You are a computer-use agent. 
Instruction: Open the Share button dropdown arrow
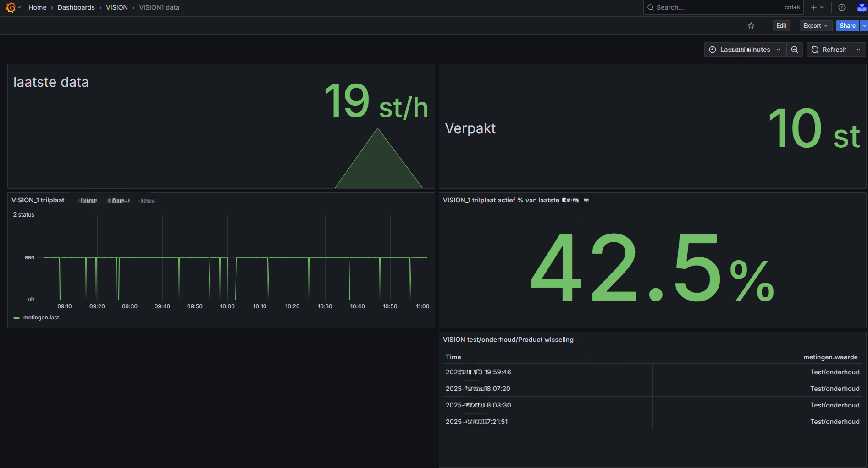[x=865, y=26]
